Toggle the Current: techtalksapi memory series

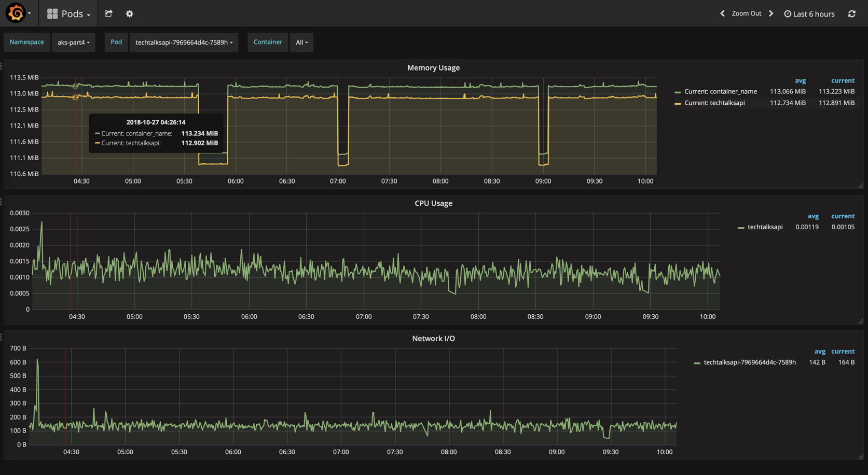pos(714,103)
